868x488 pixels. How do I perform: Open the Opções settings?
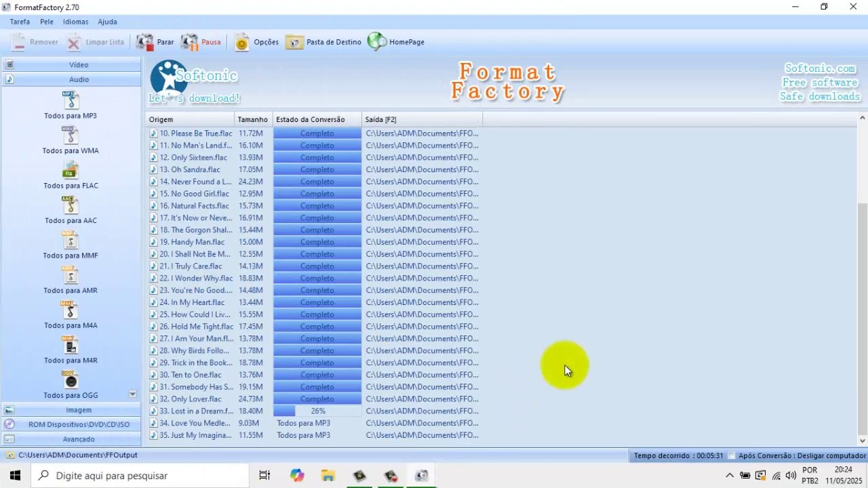256,42
